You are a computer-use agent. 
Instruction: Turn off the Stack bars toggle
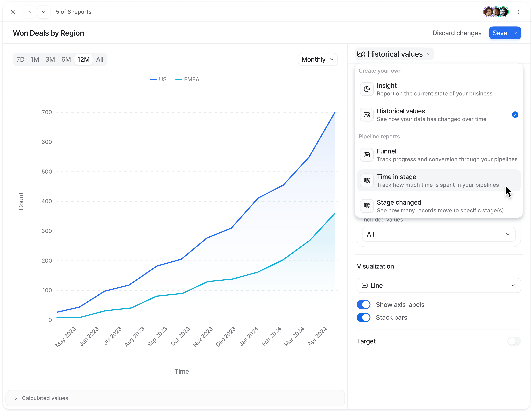[x=363, y=317]
